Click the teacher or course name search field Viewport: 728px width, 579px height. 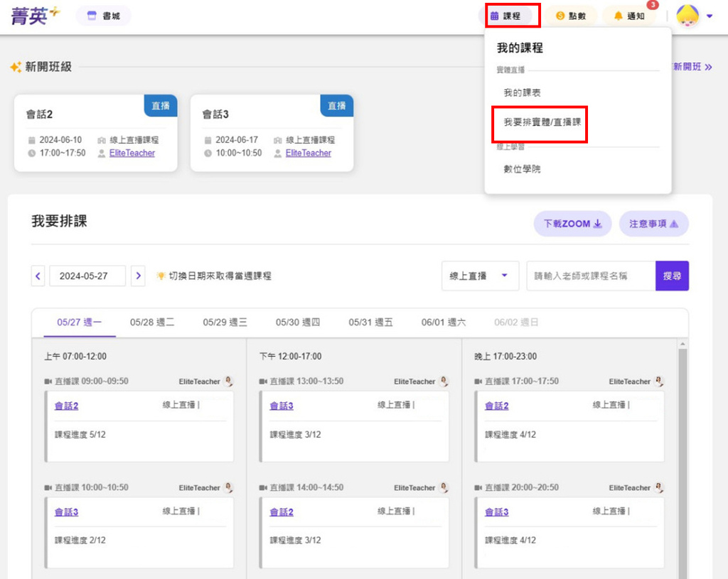[590, 276]
